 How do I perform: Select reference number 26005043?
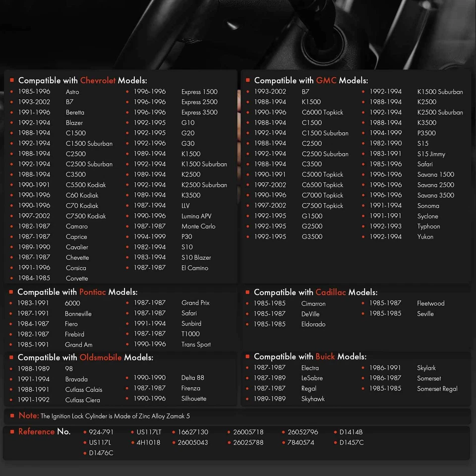click(193, 442)
